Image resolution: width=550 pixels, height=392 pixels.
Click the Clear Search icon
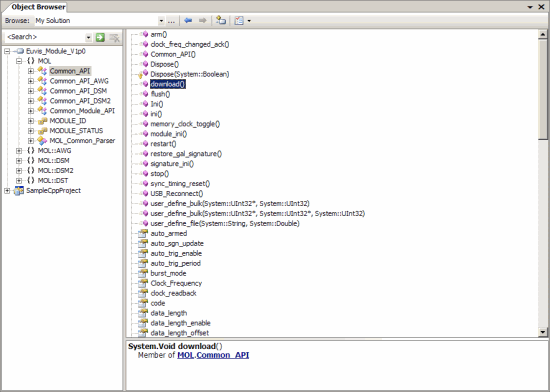coord(114,37)
